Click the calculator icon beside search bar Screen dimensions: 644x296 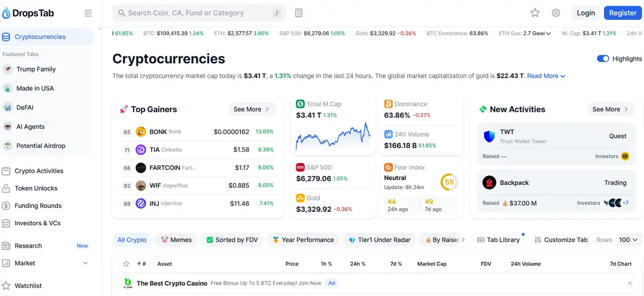(299, 13)
